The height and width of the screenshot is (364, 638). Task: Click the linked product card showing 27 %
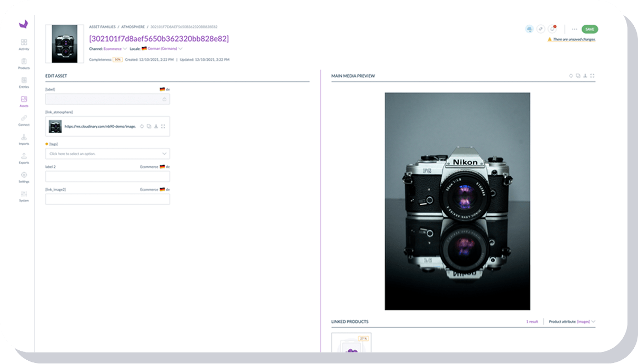(x=351, y=343)
